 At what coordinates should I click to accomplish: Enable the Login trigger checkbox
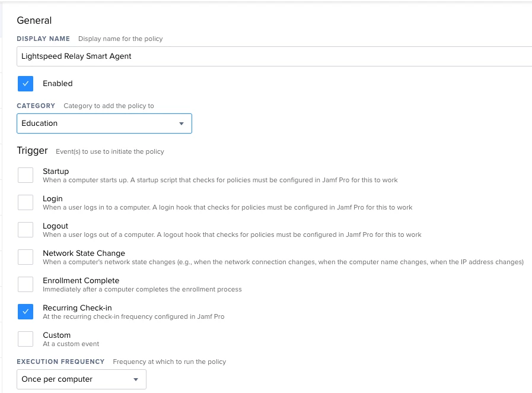[26, 202]
